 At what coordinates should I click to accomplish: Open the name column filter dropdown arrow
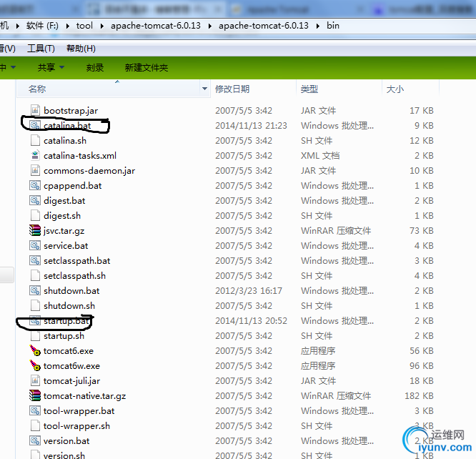(204, 89)
